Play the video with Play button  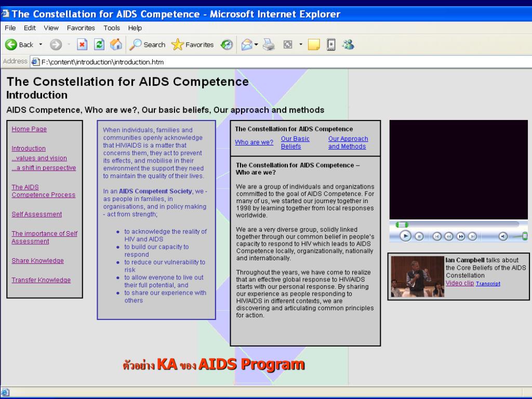tap(405, 236)
